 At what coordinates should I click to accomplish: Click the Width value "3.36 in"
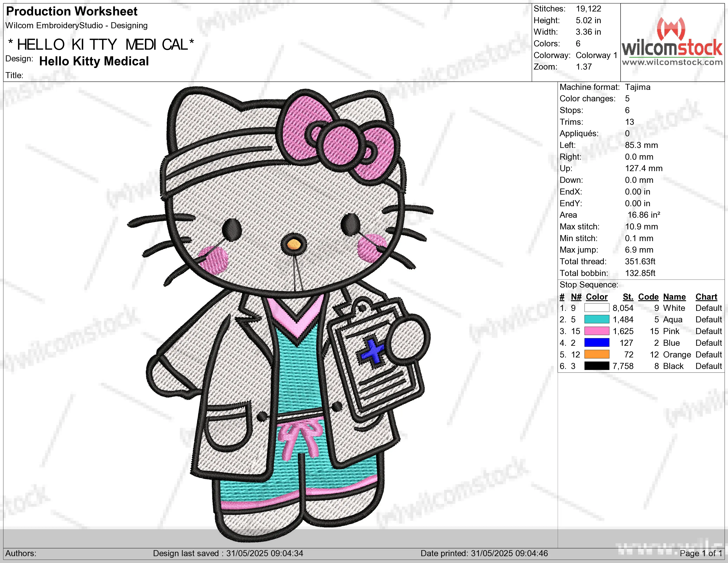click(588, 32)
